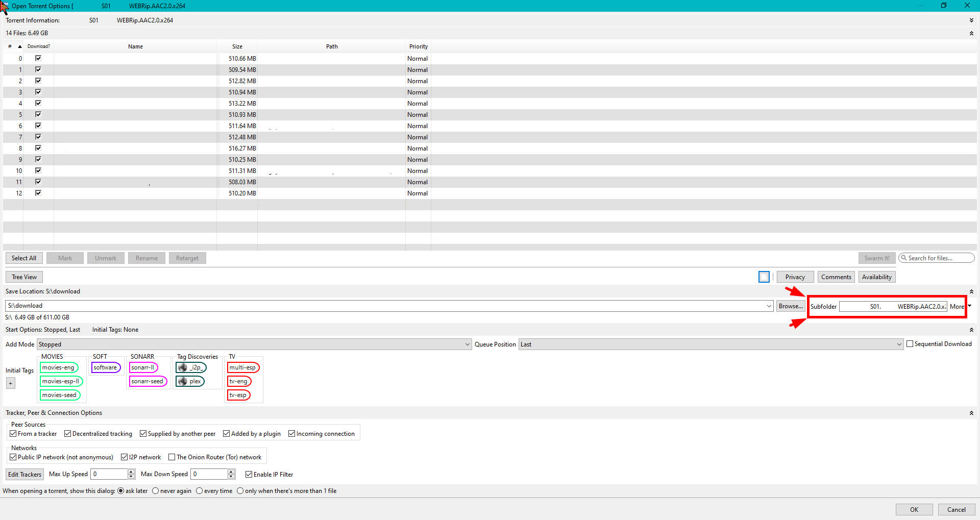Click Browse... to choose a save folder
The image size is (980, 520).
(x=791, y=306)
